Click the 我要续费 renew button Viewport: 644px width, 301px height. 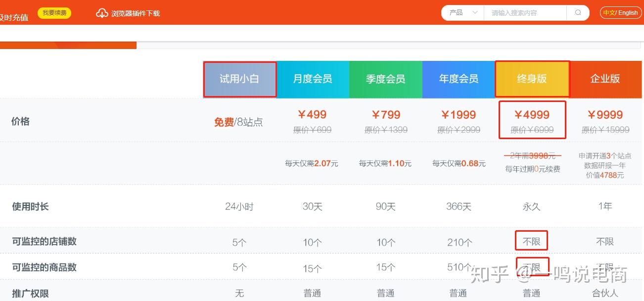coord(54,13)
